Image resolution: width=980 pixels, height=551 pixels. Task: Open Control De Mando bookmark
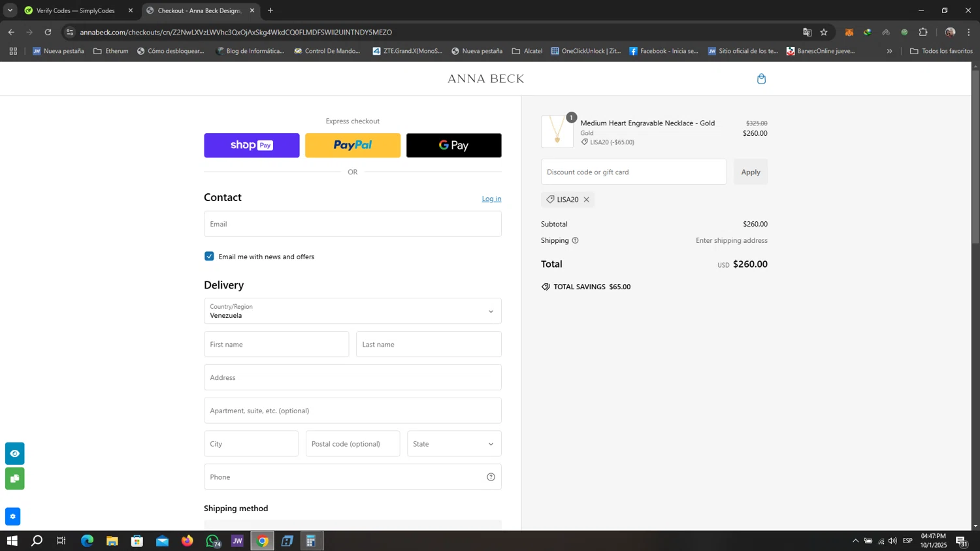pyautogui.click(x=327, y=51)
